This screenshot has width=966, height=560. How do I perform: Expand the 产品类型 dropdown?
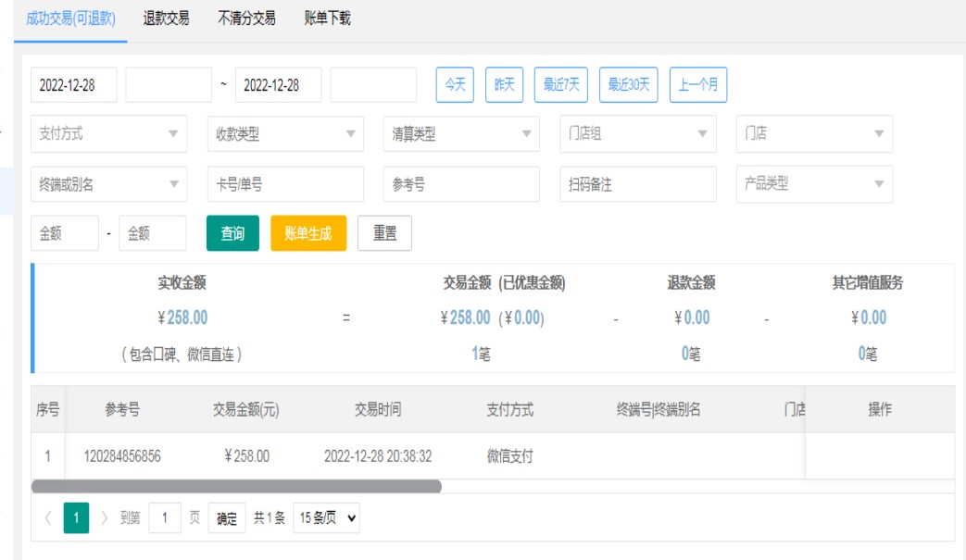[x=814, y=184]
